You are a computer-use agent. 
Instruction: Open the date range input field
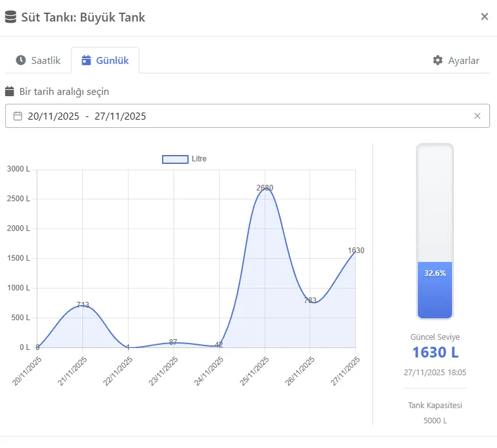[x=248, y=116]
